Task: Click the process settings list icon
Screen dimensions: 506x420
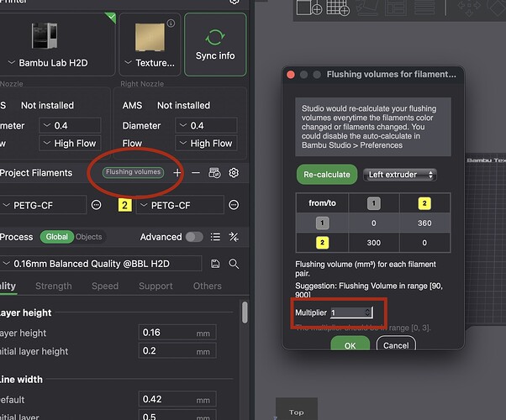Action: click(215, 237)
